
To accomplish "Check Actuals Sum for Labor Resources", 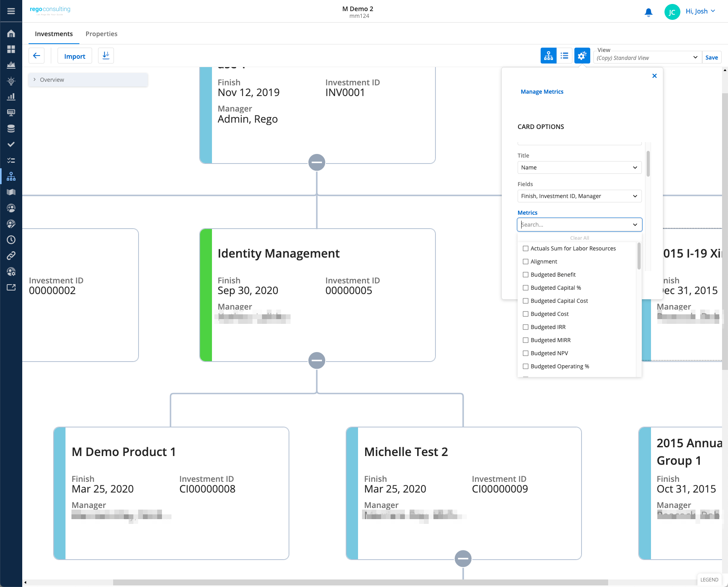I will pos(526,248).
